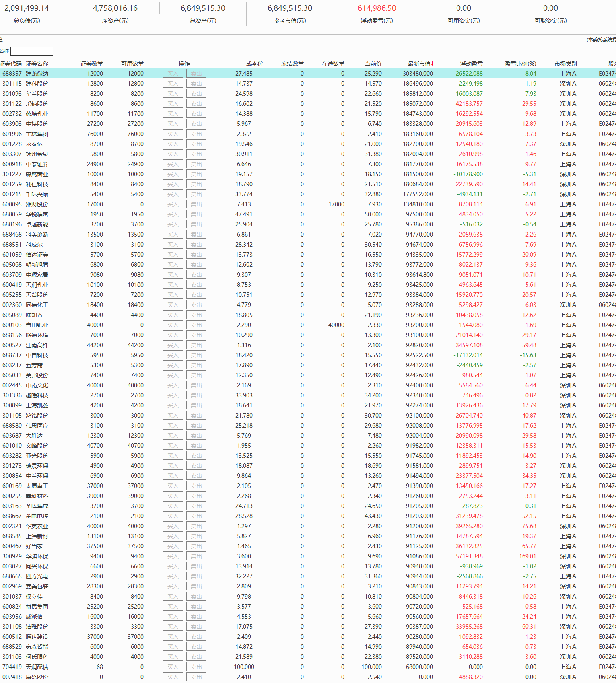The height and width of the screenshot is (683, 616).
Task: Click 57191.348 profit value for 华骐环保
Action: (x=469, y=556)
